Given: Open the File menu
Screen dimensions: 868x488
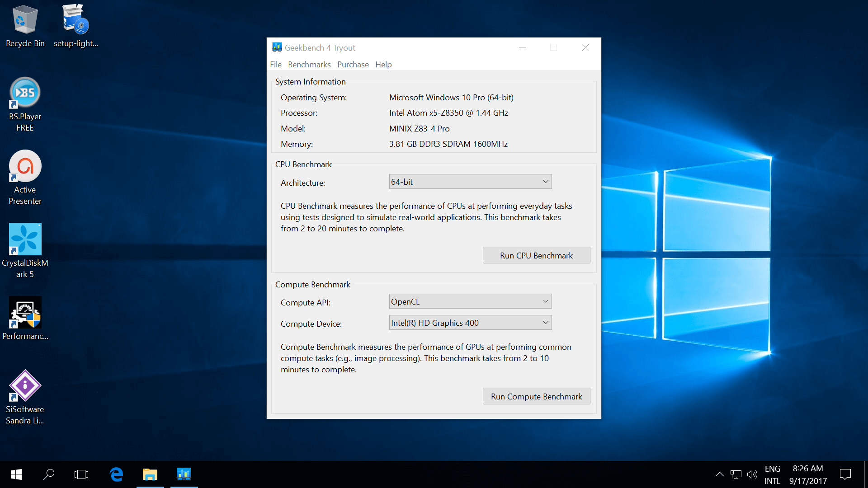Looking at the screenshot, I should 275,65.
